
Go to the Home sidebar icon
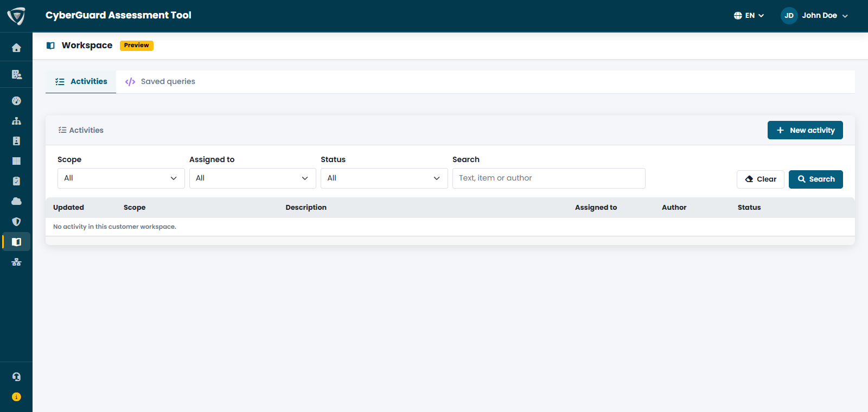[16, 48]
